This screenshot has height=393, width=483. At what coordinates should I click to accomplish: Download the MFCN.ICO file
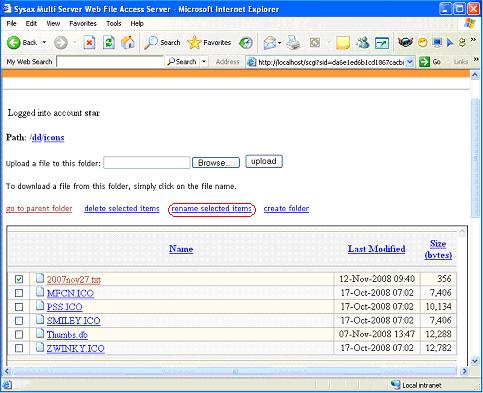coord(70,293)
